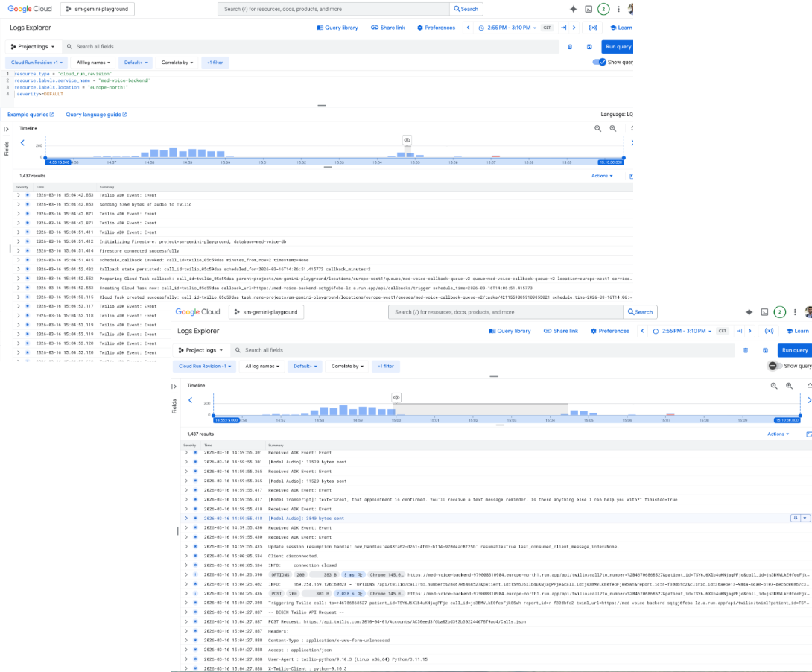Click eye icon above back window timeline
Image resolution: width=812 pixels, height=672 pixels.
point(407,140)
